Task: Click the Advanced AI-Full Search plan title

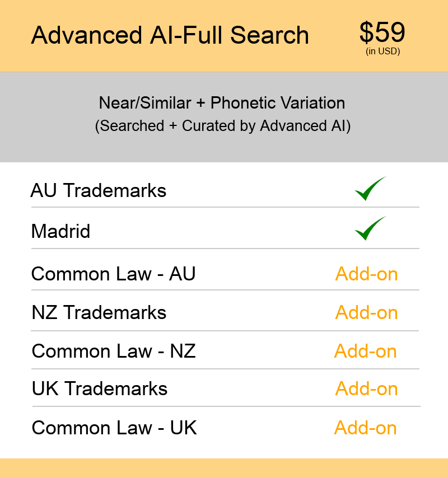Action: coord(170,35)
